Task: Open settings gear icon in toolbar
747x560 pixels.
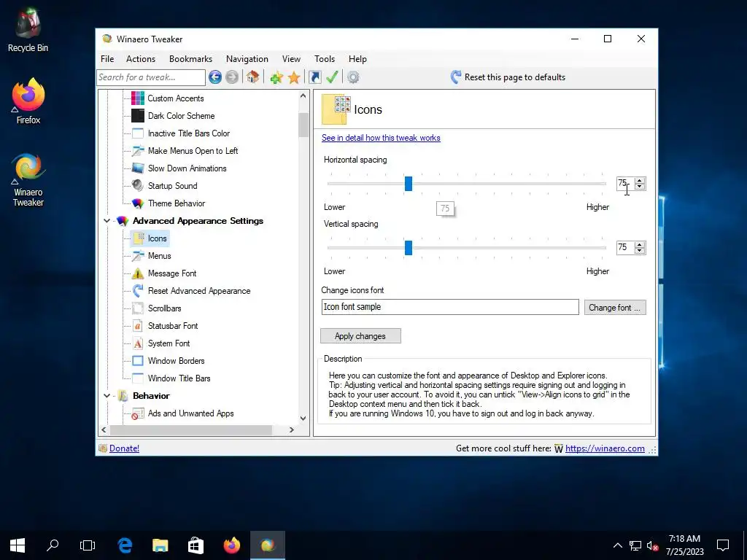Action: click(x=353, y=77)
